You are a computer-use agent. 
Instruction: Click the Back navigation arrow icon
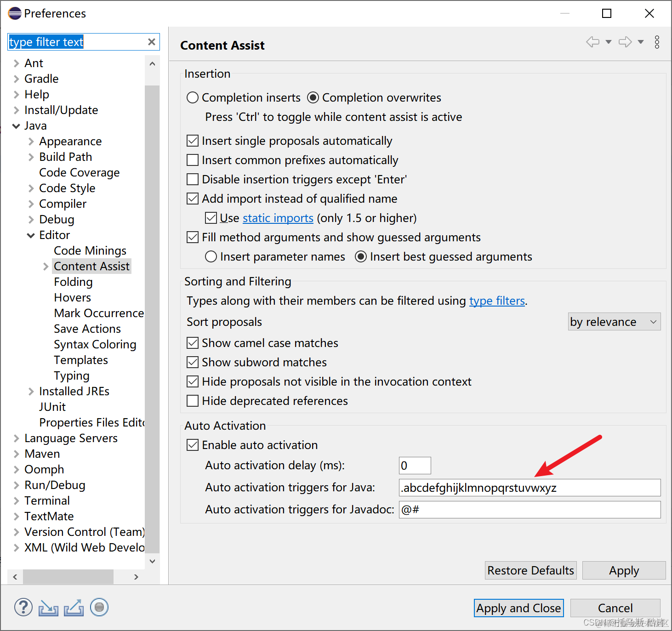(x=593, y=42)
